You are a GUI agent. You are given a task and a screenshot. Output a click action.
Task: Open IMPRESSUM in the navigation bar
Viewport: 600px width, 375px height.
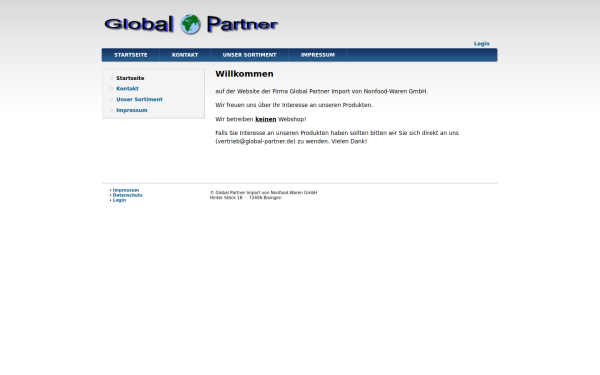(x=318, y=55)
